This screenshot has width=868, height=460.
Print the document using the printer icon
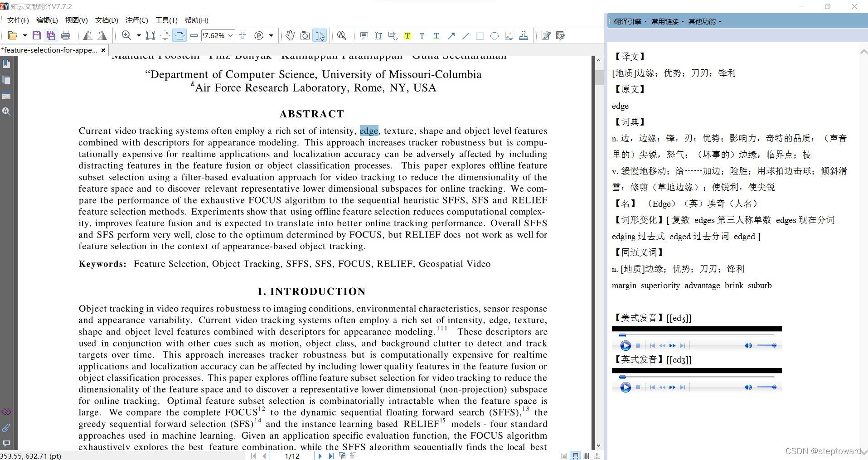(x=66, y=36)
